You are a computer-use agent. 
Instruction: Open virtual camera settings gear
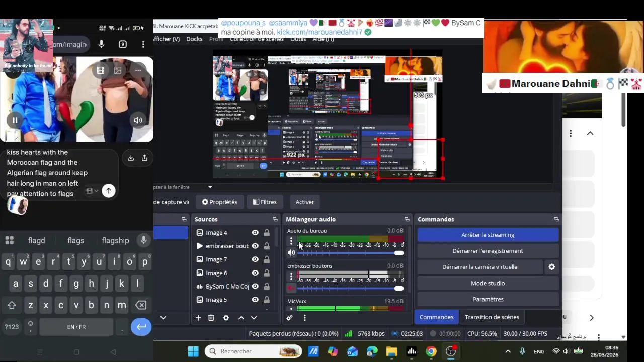coord(552,267)
